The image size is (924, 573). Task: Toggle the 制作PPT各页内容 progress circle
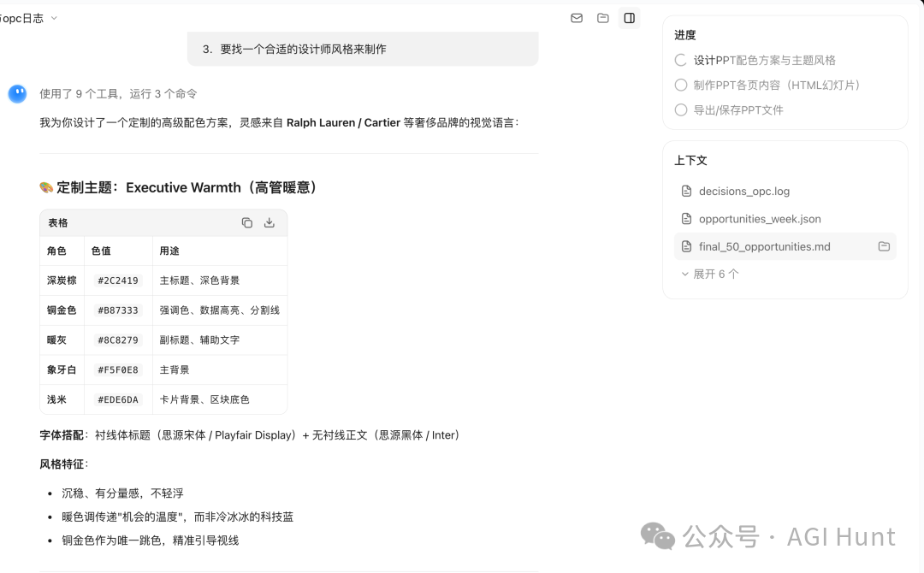tap(681, 85)
